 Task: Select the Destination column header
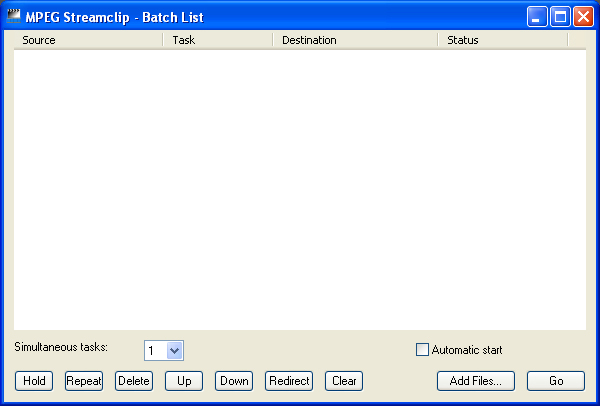pyautogui.click(x=355, y=40)
